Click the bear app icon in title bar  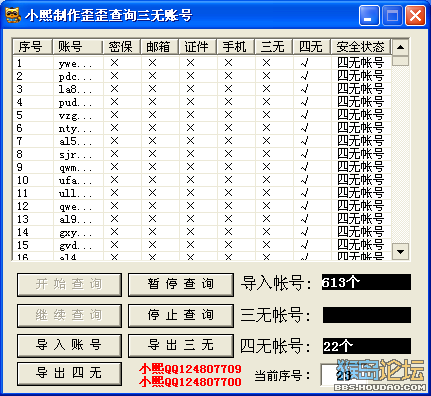click(x=13, y=15)
